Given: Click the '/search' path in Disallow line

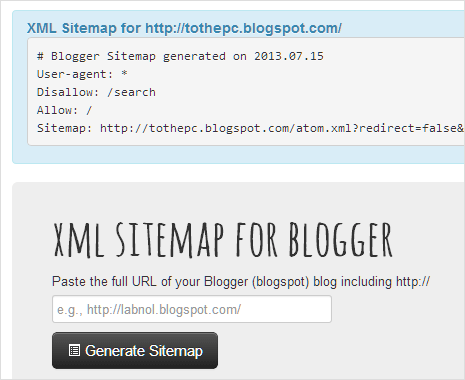Looking at the screenshot, I should (x=131, y=92).
